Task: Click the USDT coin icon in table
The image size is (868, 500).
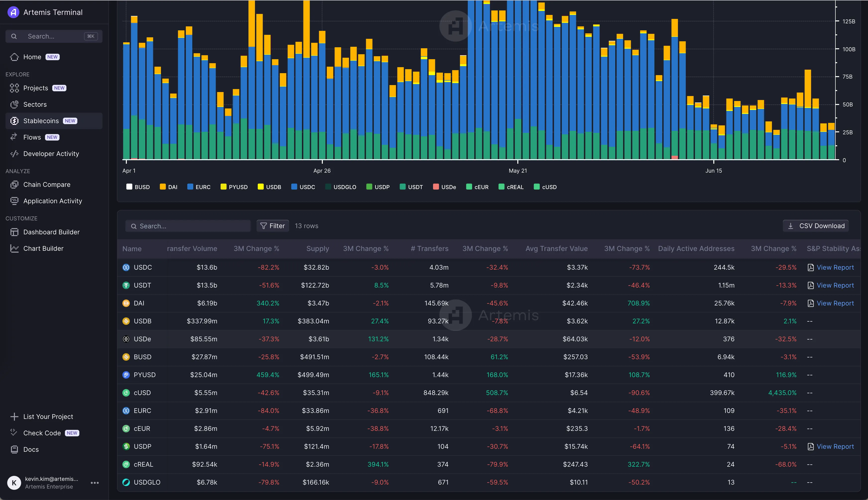Action: click(x=126, y=285)
